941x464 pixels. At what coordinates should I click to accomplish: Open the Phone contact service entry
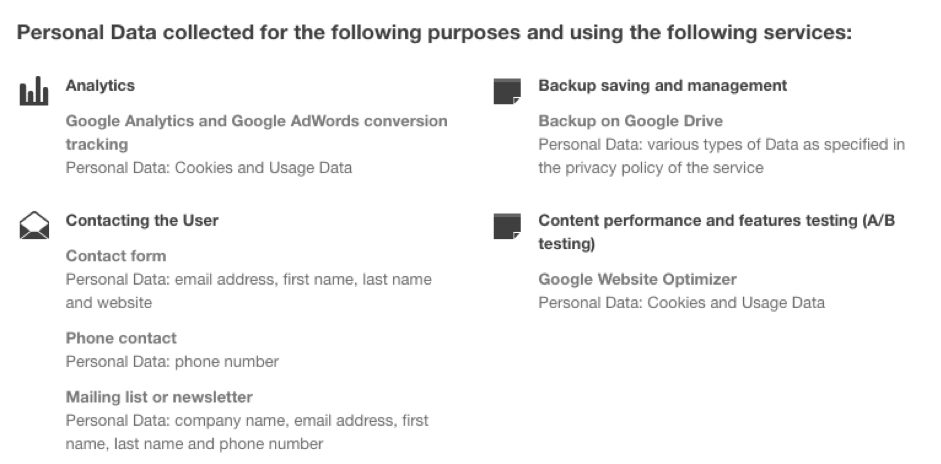(x=121, y=338)
